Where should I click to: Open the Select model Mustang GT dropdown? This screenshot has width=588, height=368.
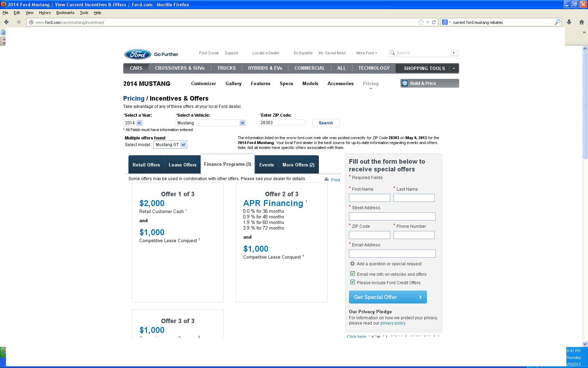183,145
